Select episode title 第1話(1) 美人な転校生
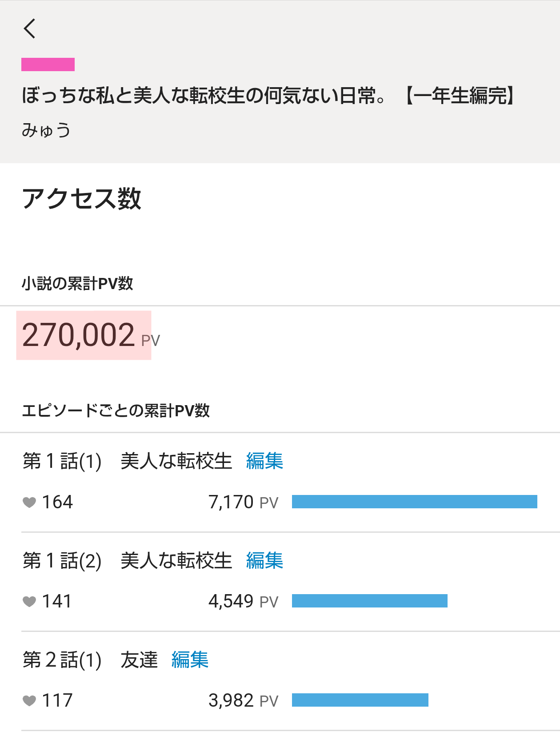 (127, 461)
